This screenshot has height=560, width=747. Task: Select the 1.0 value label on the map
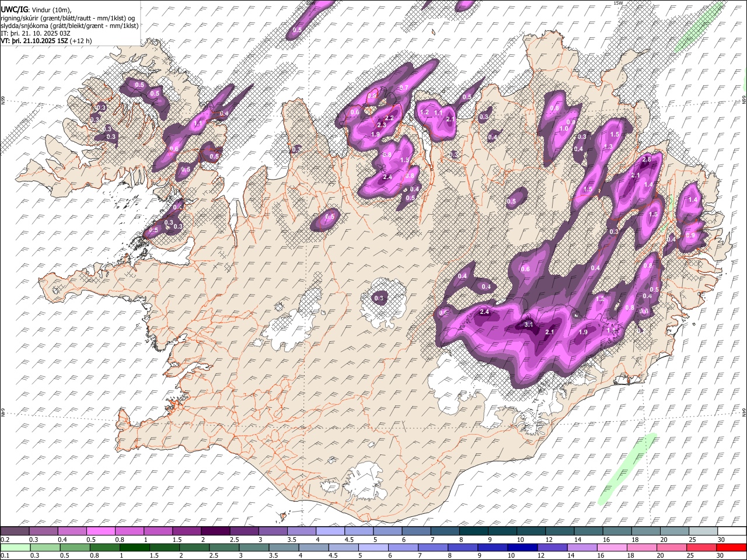tap(564, 129)
